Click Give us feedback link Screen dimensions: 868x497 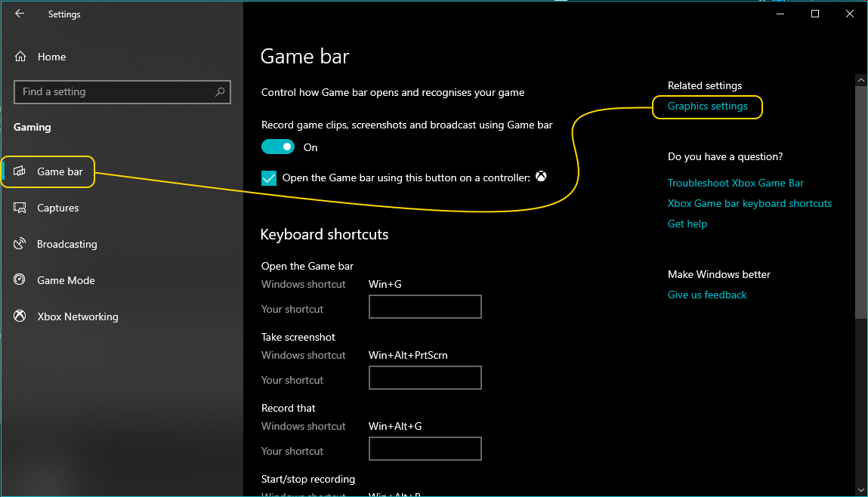coord(707,295)
